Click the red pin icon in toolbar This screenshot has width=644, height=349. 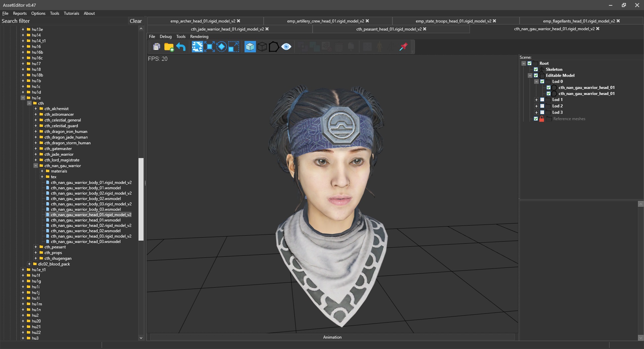coord(404,47)
